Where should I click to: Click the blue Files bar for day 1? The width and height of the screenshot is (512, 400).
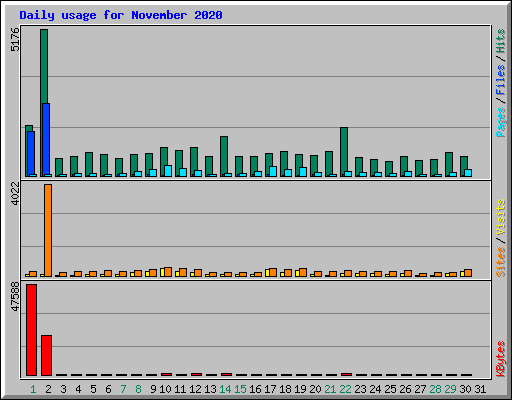pos(31,154)
